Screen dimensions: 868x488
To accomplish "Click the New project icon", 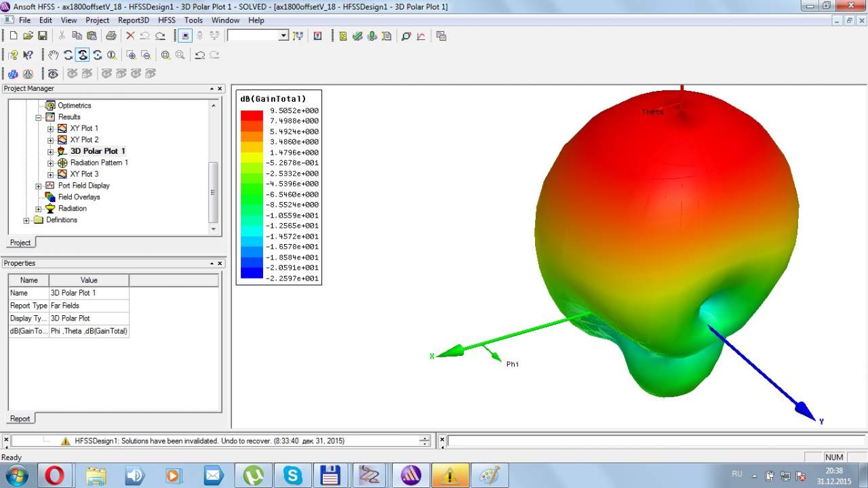I will [14, 36].
